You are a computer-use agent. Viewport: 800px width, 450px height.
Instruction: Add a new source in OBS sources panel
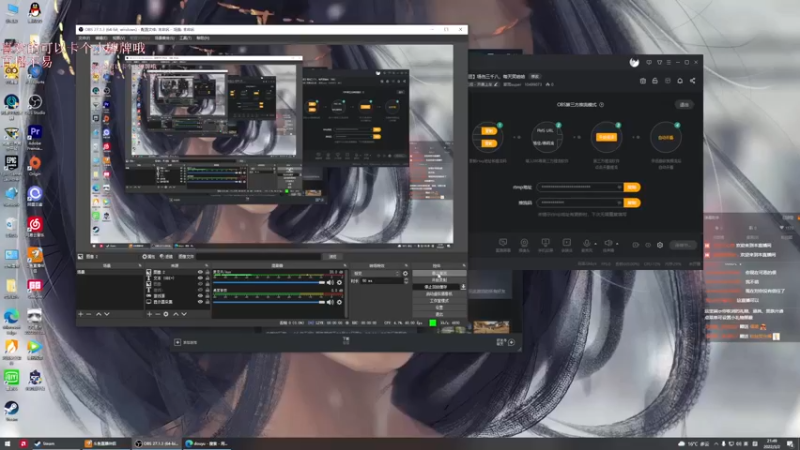coord(149,314)
